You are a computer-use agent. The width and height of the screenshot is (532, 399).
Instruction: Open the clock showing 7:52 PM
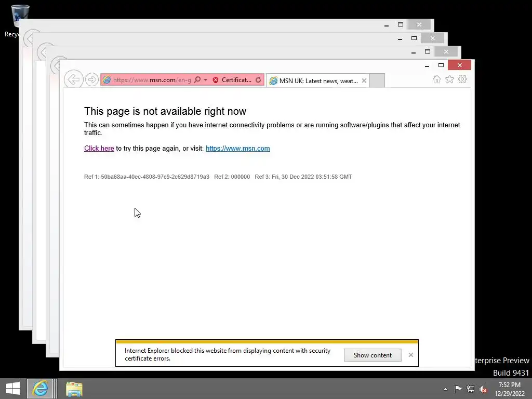click(509, 389)
